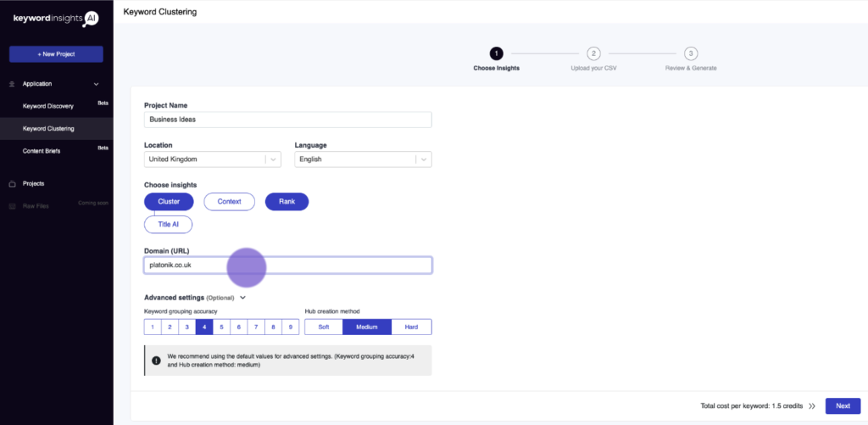Click the step 1 Choose Insights circle

[x=496, y=53]
